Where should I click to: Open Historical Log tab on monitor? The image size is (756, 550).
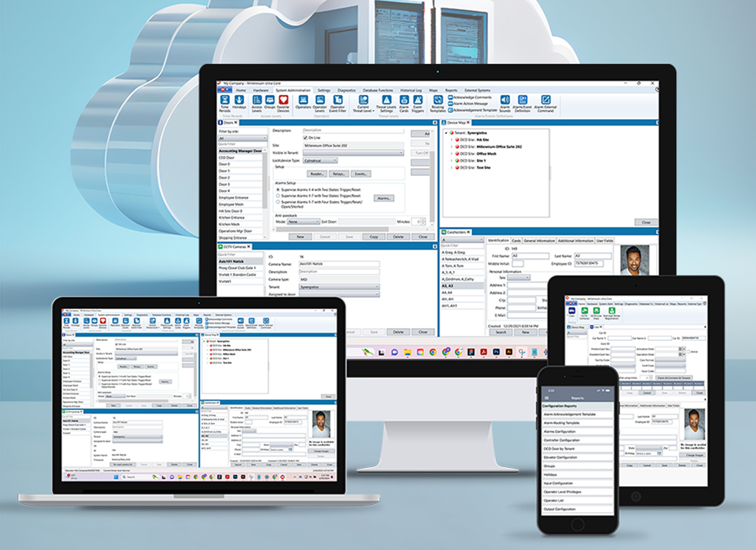[x=411, y=90]
